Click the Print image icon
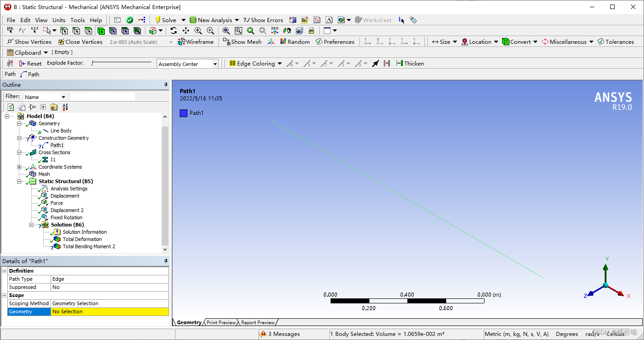The height and width of the screenshot is (340, 644). tap(311, 31)
